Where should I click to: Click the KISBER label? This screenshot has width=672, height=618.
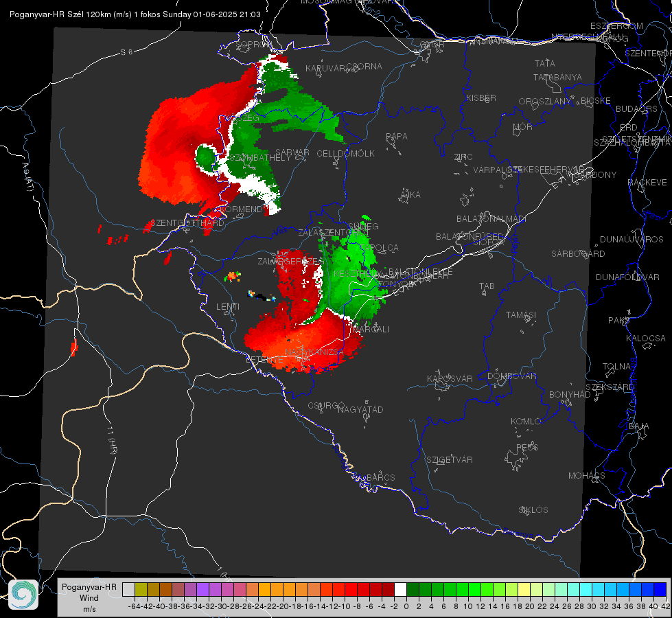[481, 98]
